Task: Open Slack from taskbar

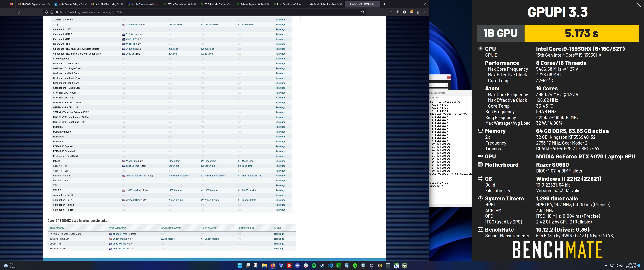Action: pyautogui.click(x=306, y=265)
